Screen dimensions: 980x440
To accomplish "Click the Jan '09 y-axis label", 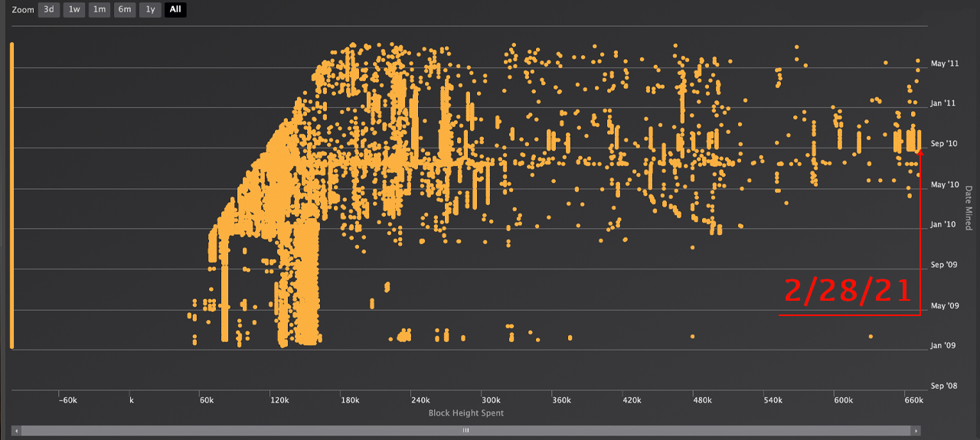I will click(943, 346).
